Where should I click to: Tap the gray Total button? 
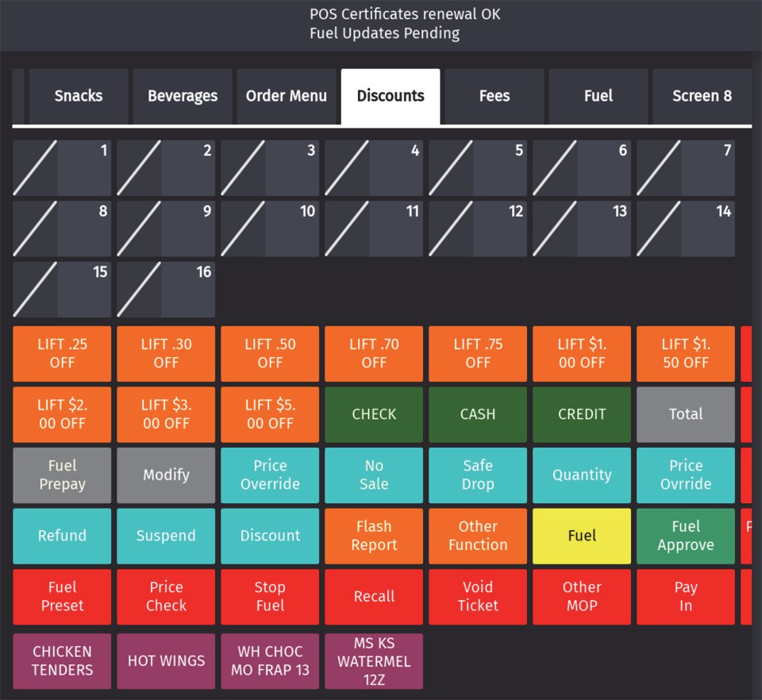(x=686, y=414)
